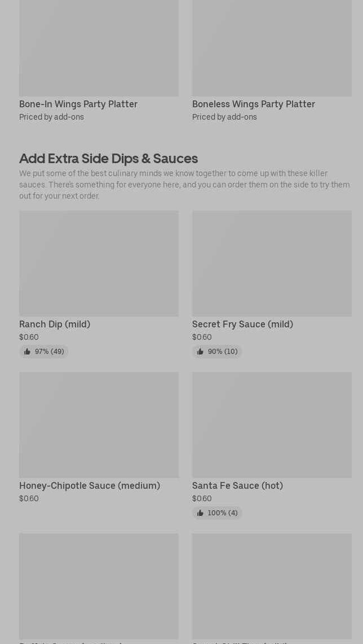
Task: Open the Boneless Wings Party Platter image
Action: click(272, 48)
